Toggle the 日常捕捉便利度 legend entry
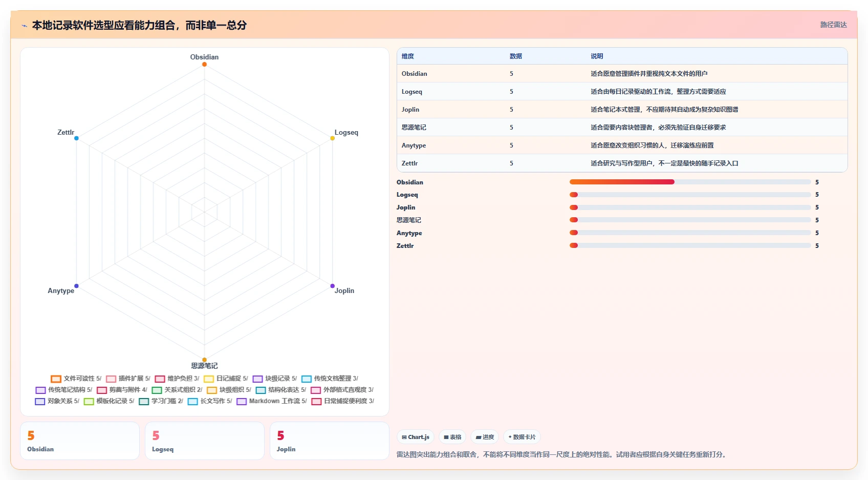This screenshot has width=868, height=480. pos(343,401)
